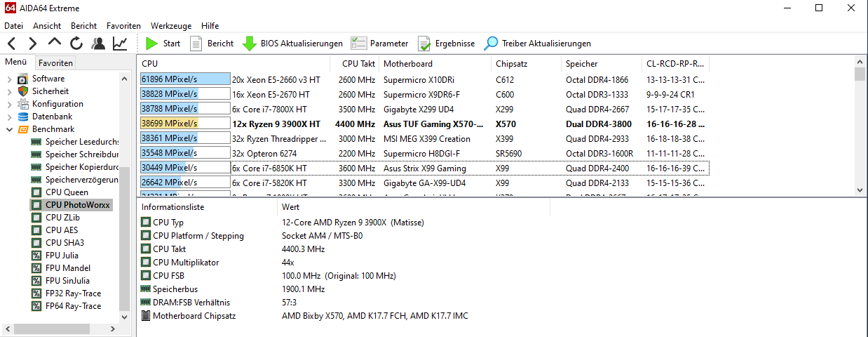Go forward with the right arrow icon
The image size is (868, 337).
coord(32,44)
